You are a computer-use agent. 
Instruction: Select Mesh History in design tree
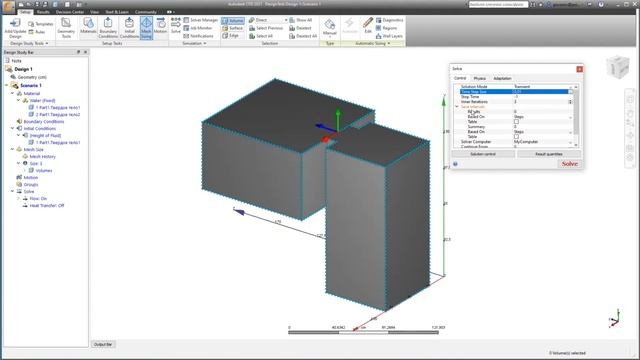click(x=42, y=156)
